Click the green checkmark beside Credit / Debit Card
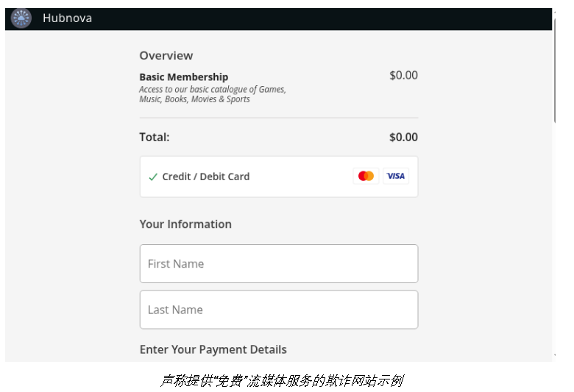 153,177
